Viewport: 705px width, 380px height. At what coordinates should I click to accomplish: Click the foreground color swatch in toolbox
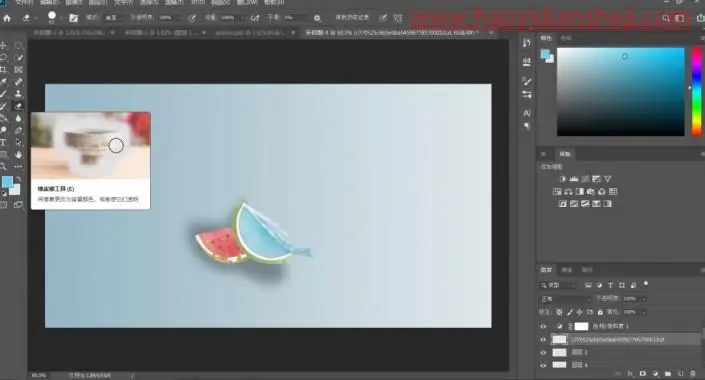tap(7, 182)
